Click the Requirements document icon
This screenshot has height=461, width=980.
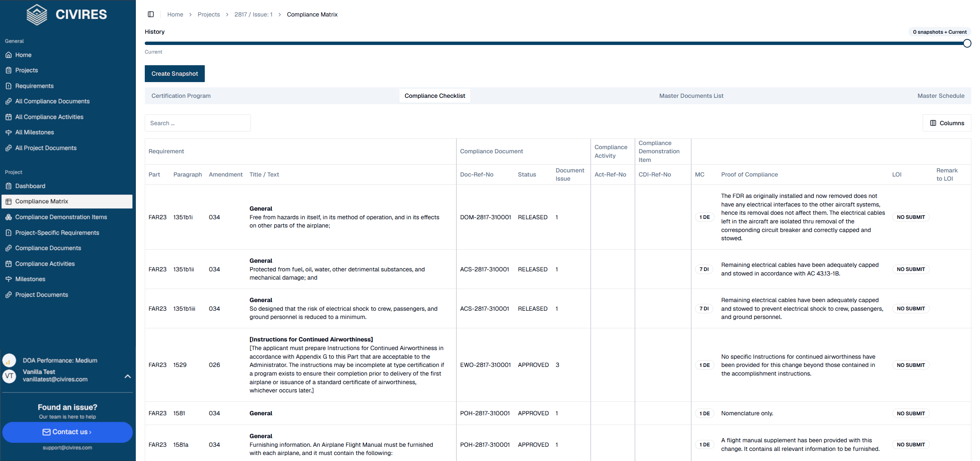point(8,86)
